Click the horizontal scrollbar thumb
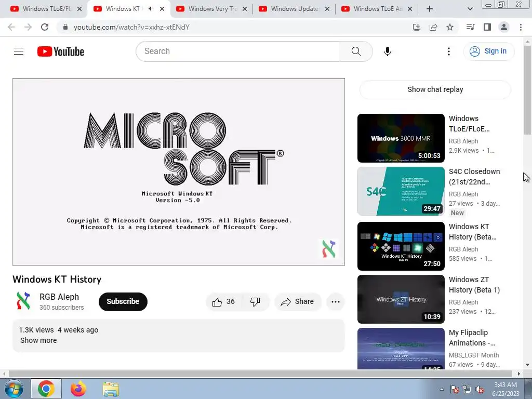 click(260, 374)
